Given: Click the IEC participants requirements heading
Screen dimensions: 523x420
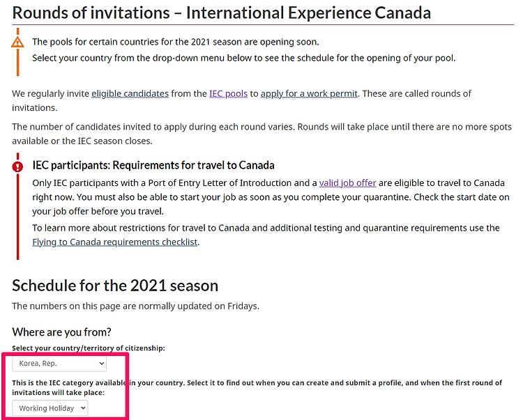Looking at the screenshot, I should tap(153, 165).
